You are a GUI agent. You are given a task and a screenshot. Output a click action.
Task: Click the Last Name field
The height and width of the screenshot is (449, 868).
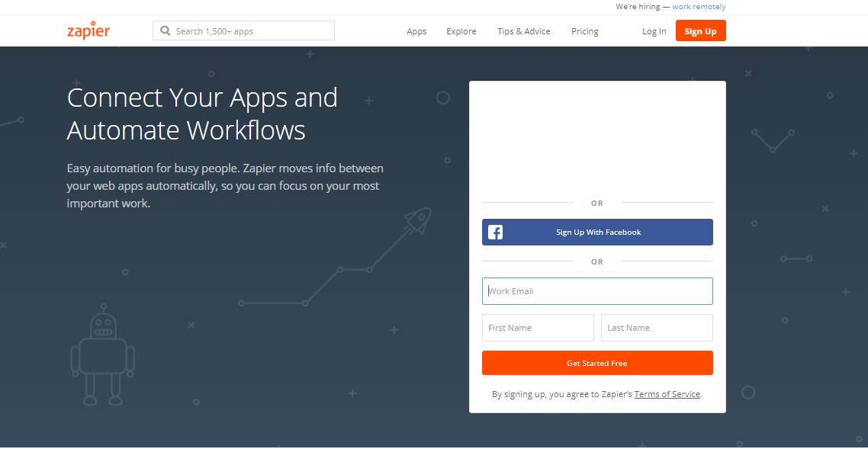(x=657, y=328)
